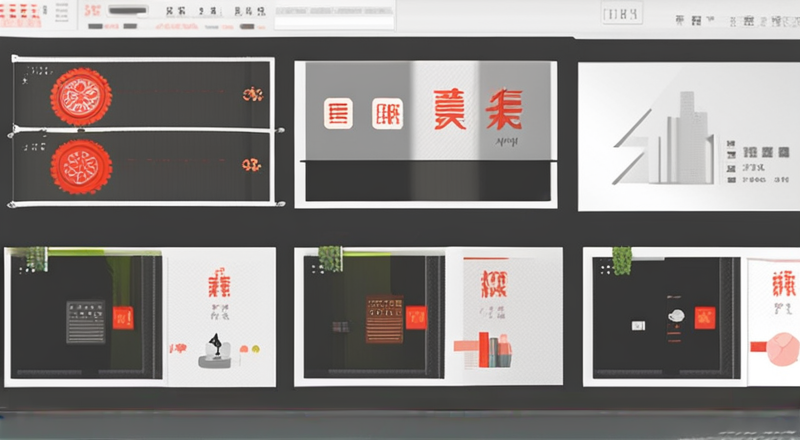Viewport: 800px width, 440px height.
Task: Click the red square stamp in bottom-right slide
Action: pyautogui.click(x=705, y=318)
